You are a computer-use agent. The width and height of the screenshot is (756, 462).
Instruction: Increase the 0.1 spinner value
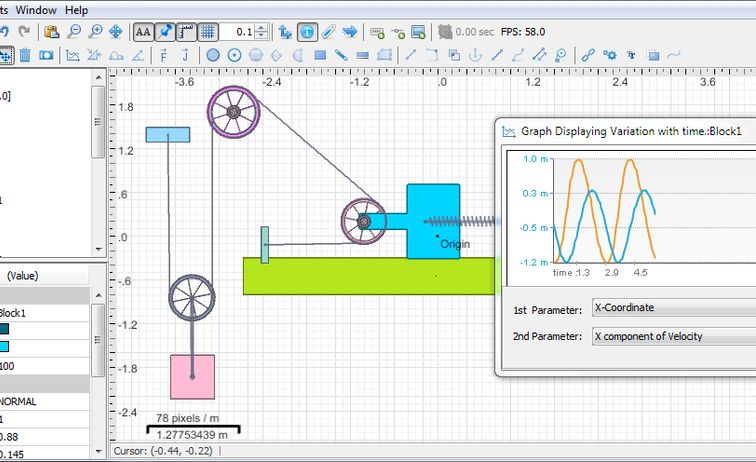coord(261,28)
